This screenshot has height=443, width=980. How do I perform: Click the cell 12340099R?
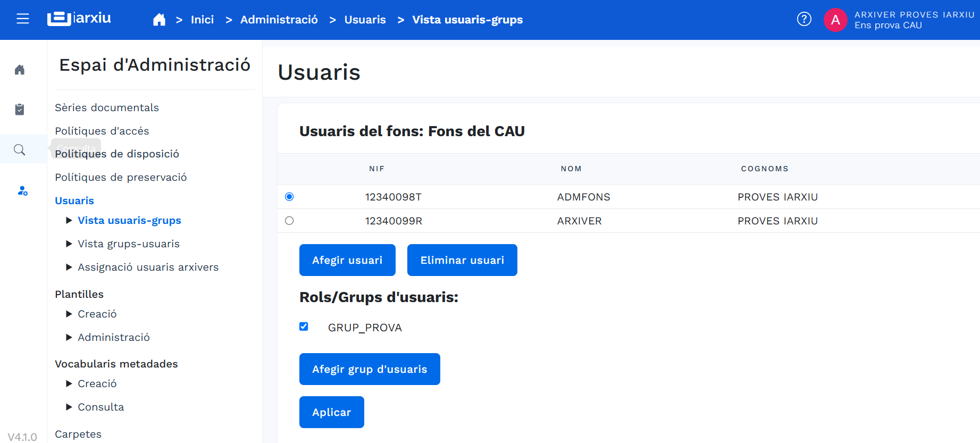393,221
